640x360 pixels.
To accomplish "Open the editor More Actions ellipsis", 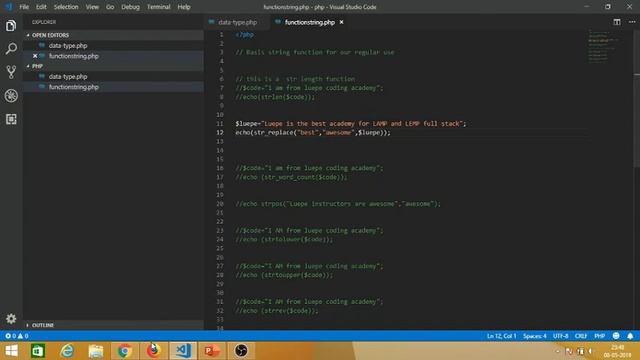I will [632, 22].
